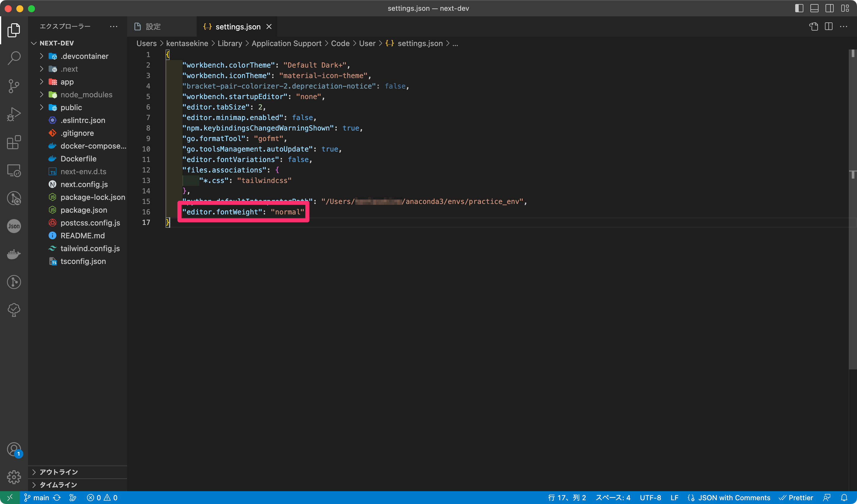Toggle the primary side bar visibility

[799, 8]
